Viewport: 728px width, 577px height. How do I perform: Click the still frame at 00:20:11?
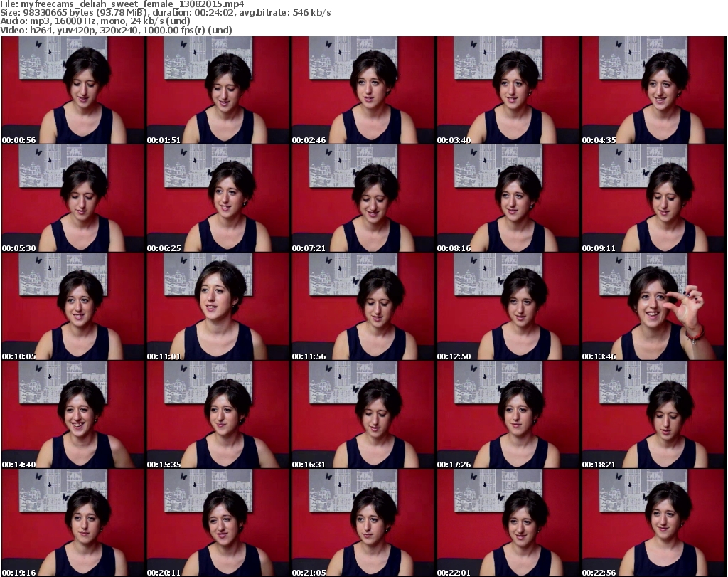[x=218, y=523]
